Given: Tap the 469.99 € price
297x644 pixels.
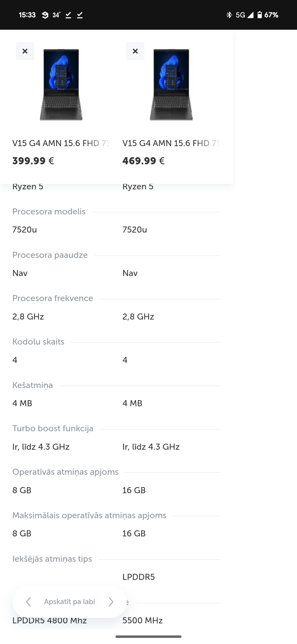Looking at the screenshot, I should (143, 161).
